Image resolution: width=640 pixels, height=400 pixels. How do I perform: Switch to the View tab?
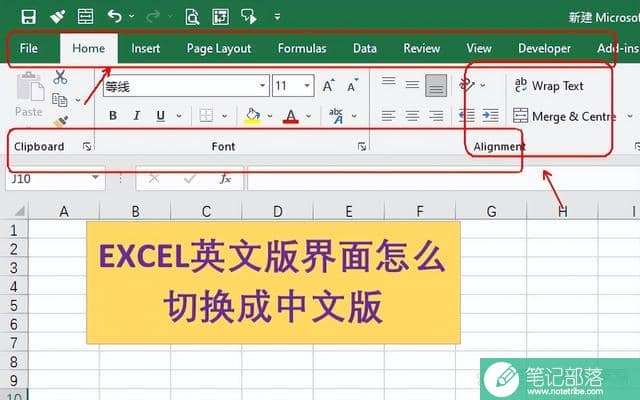479,49
